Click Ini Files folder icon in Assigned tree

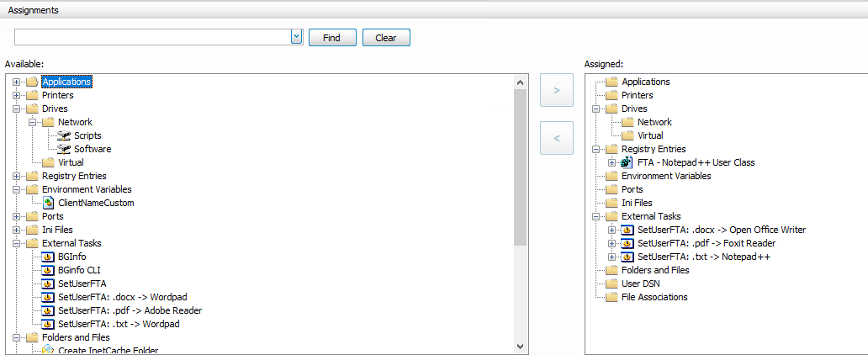click(x=611, y=203)
